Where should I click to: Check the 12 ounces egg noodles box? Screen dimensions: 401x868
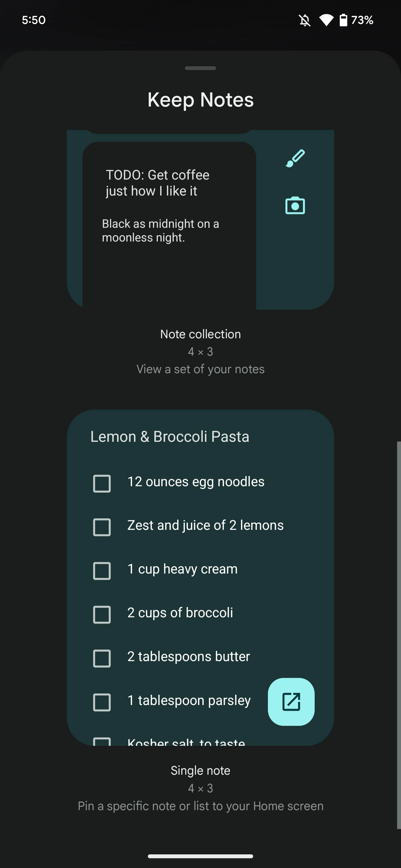[x=102, y=484]
